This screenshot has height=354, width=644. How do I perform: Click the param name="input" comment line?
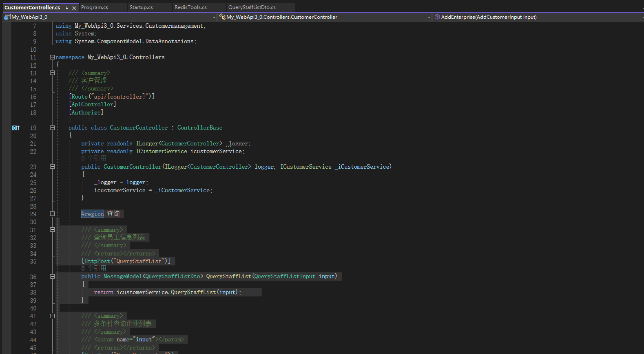pos(133,340)
